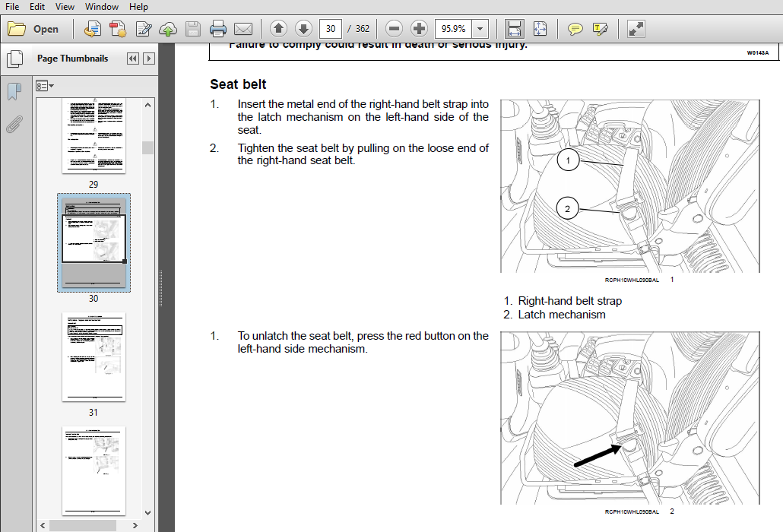Click the page number field showing 30

[x=330, y=29]
